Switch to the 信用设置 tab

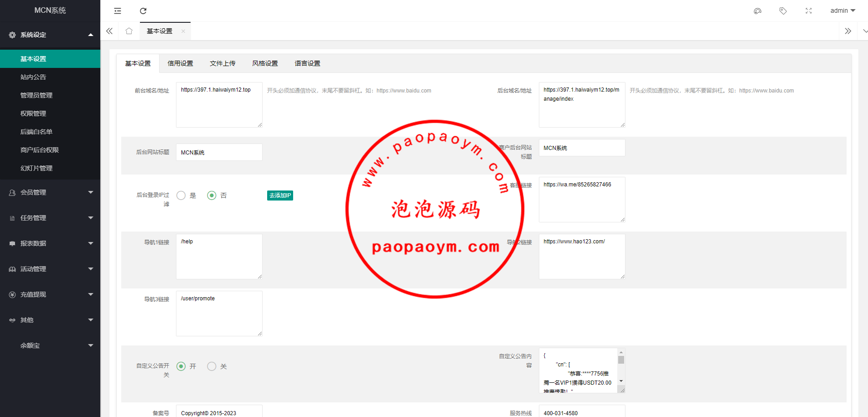pos(181,63)
